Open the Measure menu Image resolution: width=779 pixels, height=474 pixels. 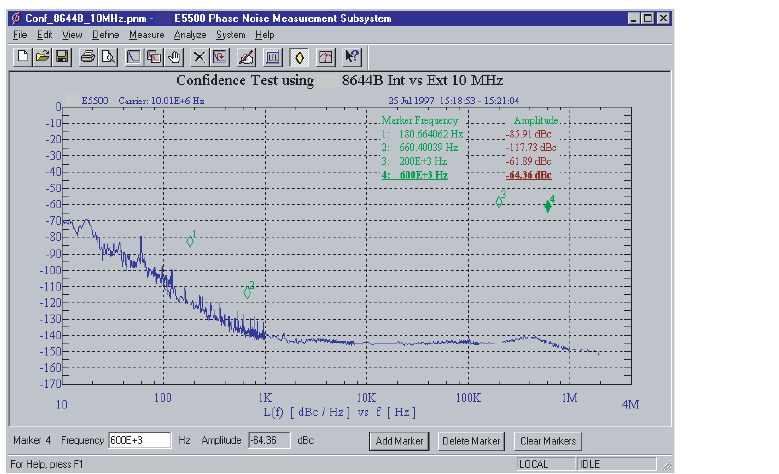point(146,34)
